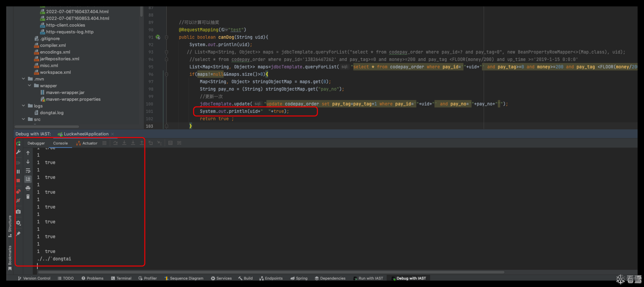
Task: Select the Console tab
Action: tap(60, 143)
